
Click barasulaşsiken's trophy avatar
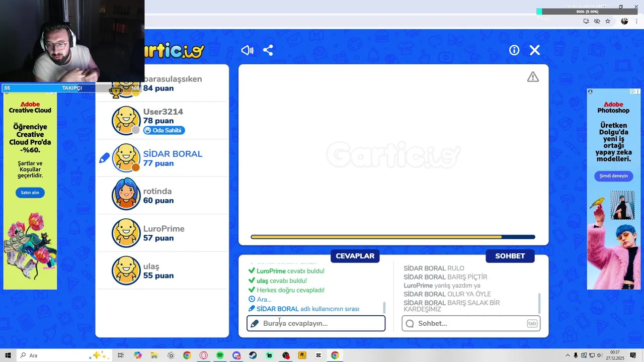pos(126,85)
